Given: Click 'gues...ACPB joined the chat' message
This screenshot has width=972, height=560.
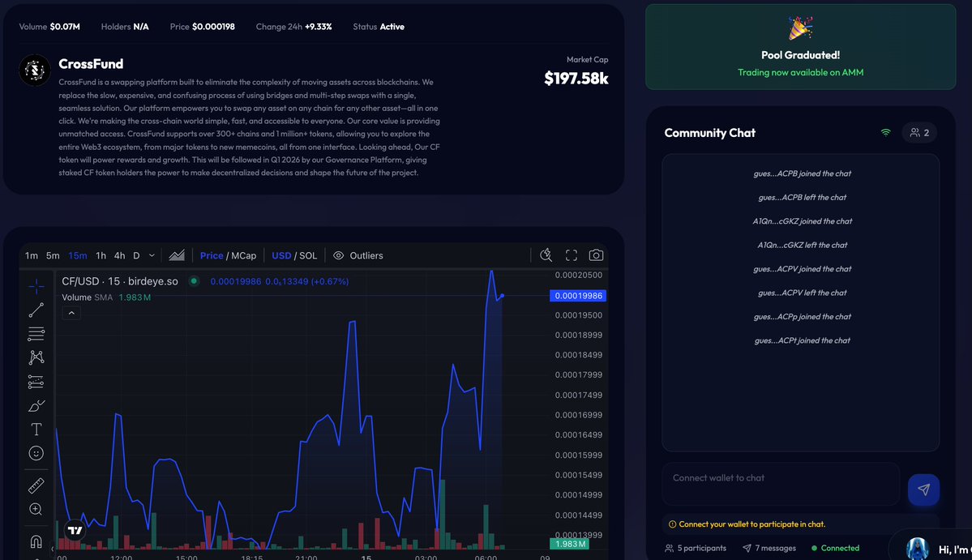Looking at the screenshot, I should (x=802, y=173).
